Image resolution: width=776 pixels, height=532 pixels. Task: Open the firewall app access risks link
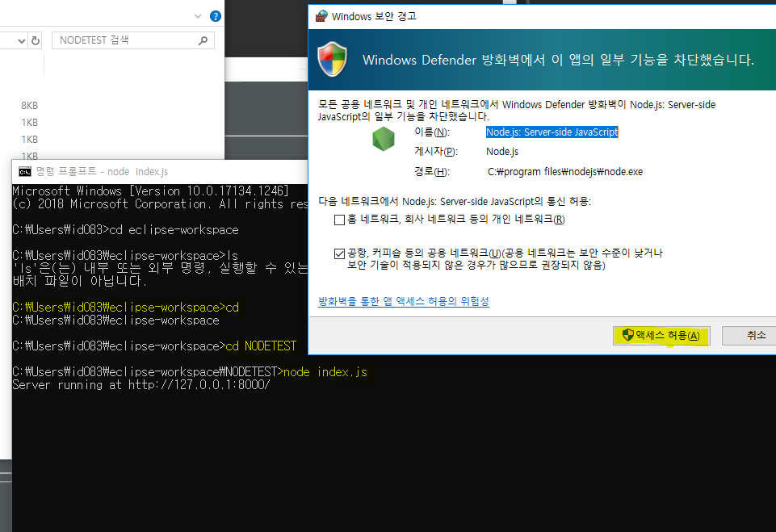[403, 301]
